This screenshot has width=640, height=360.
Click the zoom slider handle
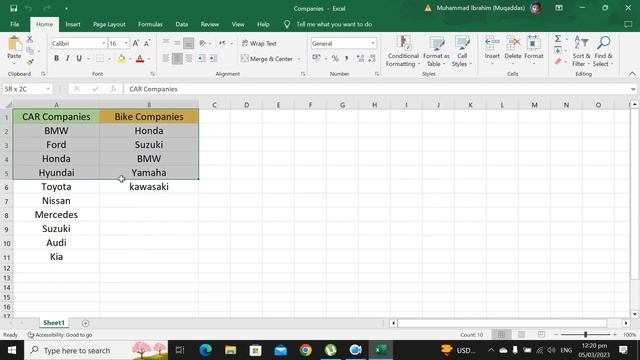tap(585, 335)
